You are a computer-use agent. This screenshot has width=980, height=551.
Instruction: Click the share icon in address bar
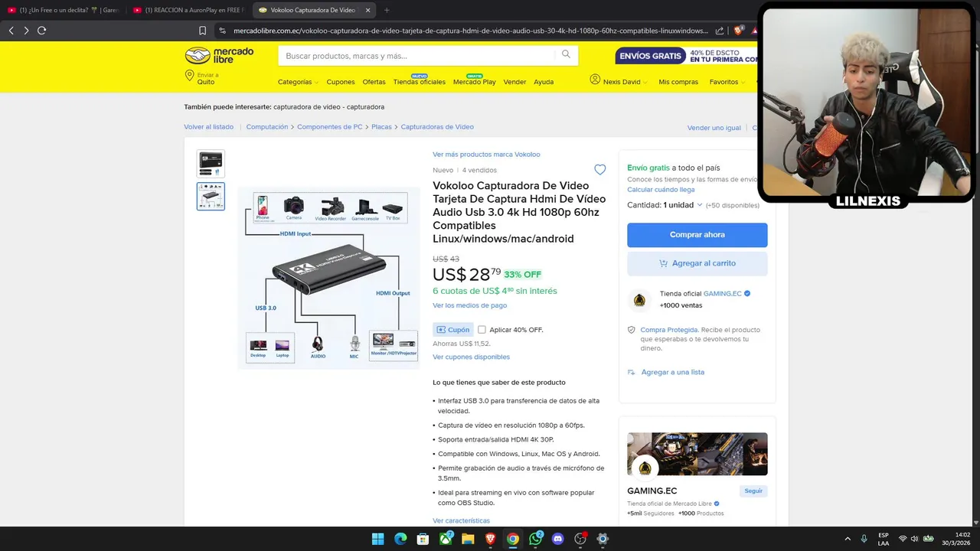[x=720, y=31]
